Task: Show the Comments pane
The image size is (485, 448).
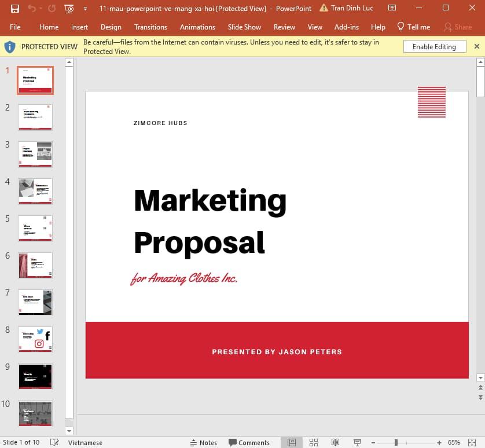Action: click(249, 442)
